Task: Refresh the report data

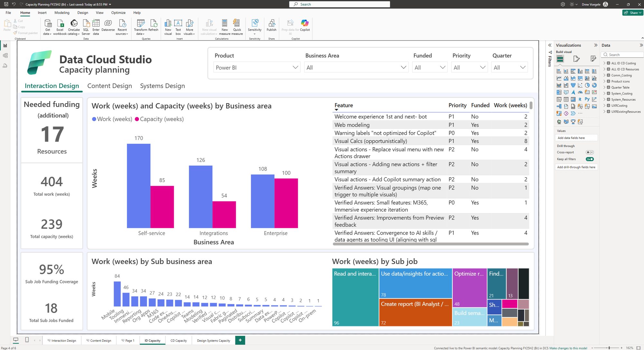Action: [154, 25]
